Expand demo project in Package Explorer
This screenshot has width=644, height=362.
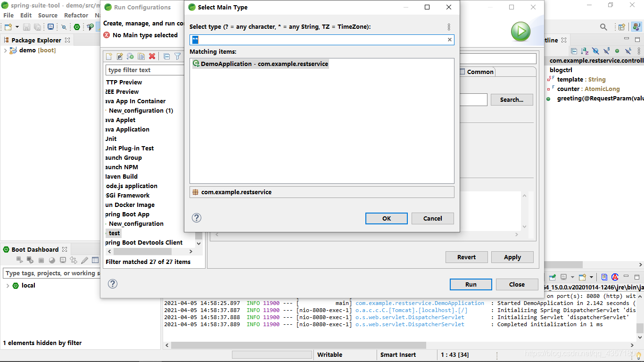click(5, 50)
